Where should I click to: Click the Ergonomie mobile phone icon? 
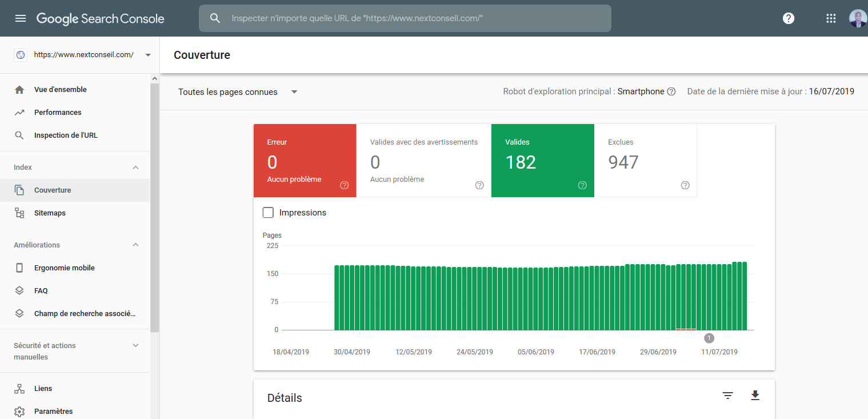click(x=19, y=268)
